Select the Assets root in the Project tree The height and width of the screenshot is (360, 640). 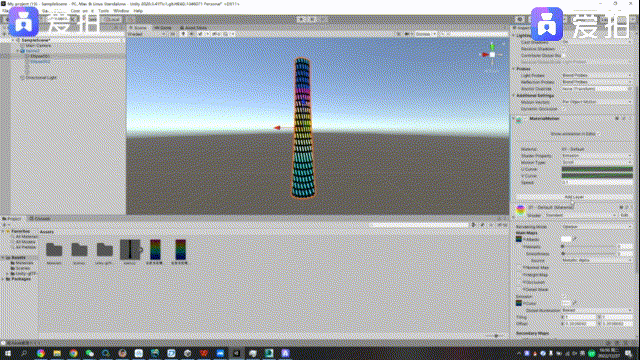18,258
